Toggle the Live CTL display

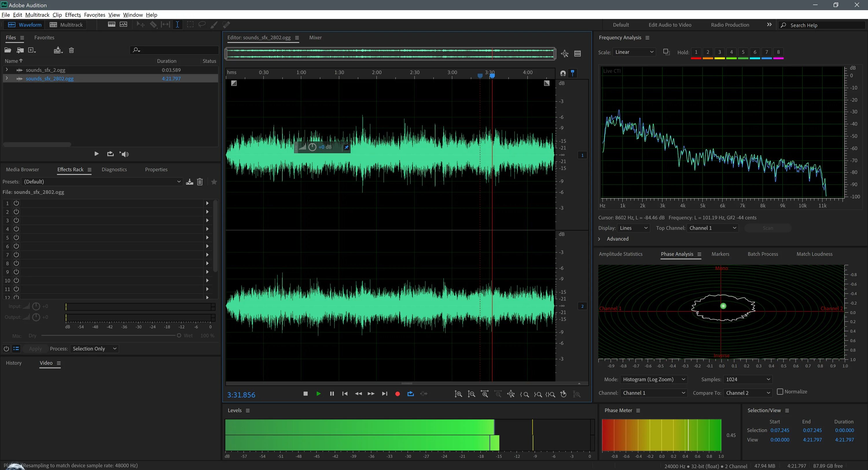point(611,71)
